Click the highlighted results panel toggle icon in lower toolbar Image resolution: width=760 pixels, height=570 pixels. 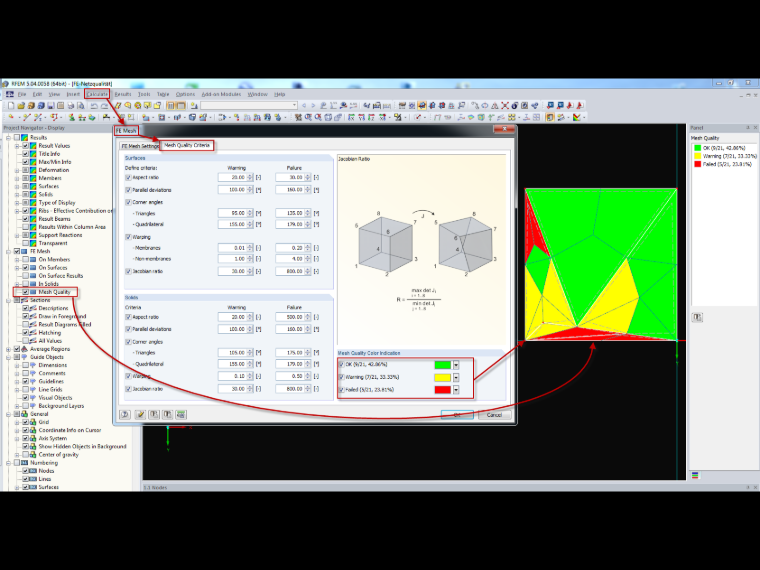point(550,117)
